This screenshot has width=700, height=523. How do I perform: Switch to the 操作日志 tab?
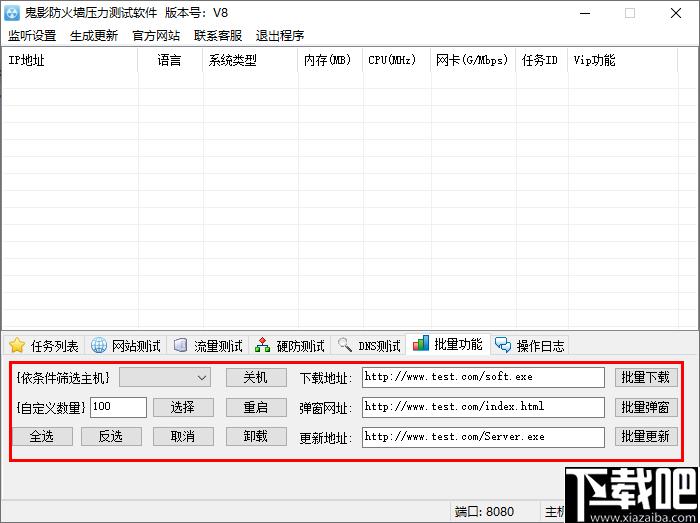click(x=530, y=345)
